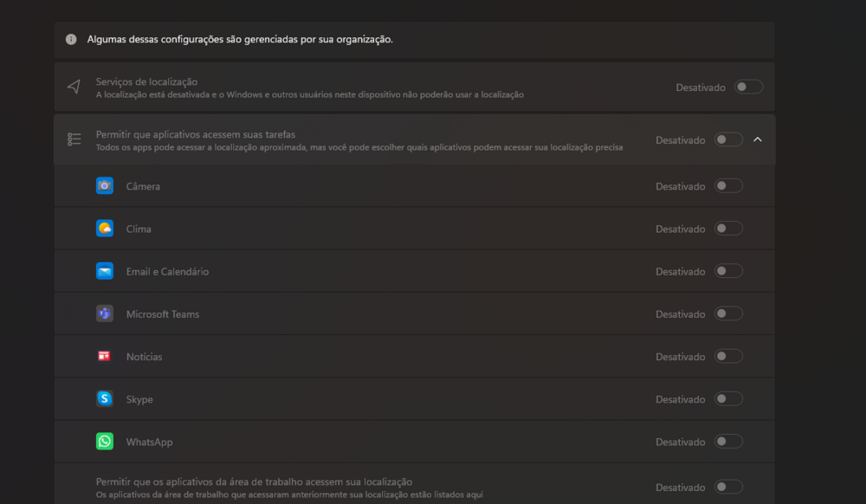Screen dimensions: 866x504
Task: Click the Câmera app icon
Action: (x=105, y=185)
